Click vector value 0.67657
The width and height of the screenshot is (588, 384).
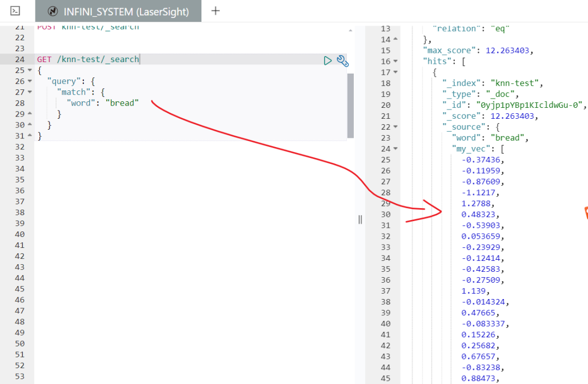click(479, 356)
